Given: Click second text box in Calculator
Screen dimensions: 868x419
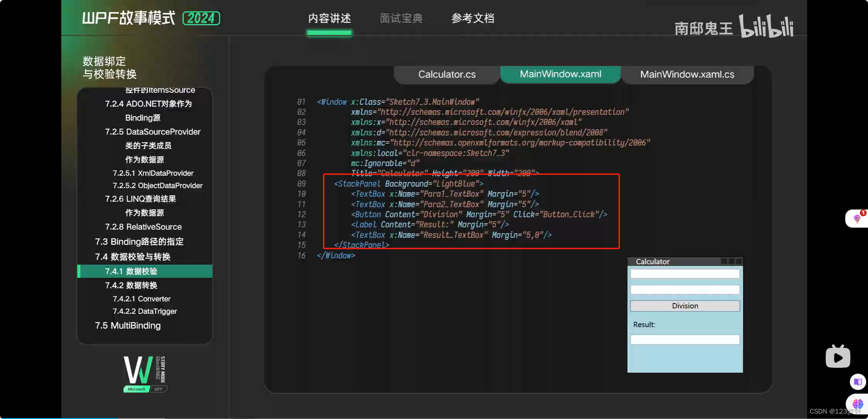Looking at the screenshot, I should 685,289.
